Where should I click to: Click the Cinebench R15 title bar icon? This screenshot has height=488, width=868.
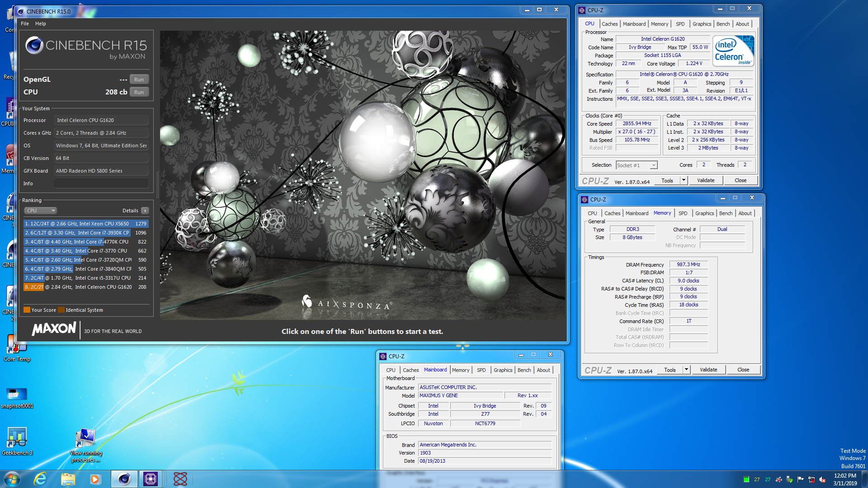click(20, 11)
